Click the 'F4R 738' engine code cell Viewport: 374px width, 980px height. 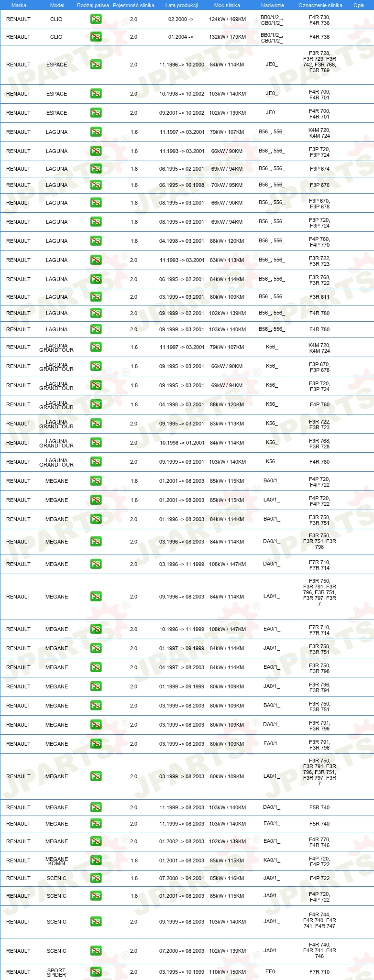(x=319, y=37)
